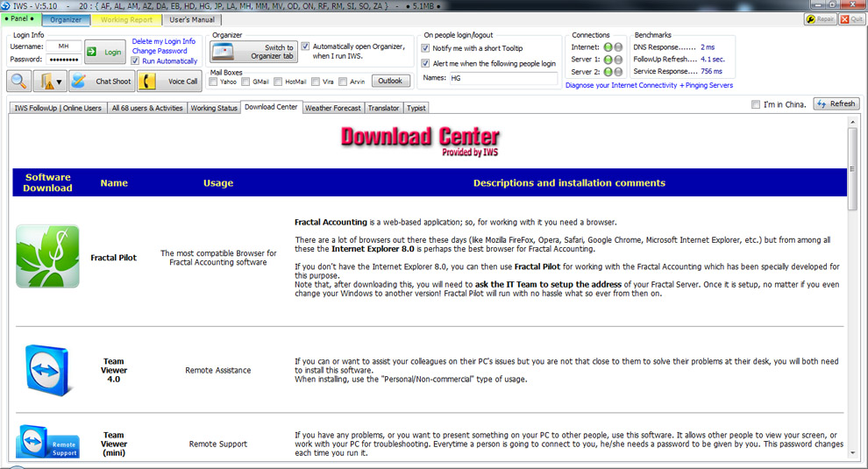The image size is (868, 469).
Task: Select the Download Center tab
Action: pos(271,107)
